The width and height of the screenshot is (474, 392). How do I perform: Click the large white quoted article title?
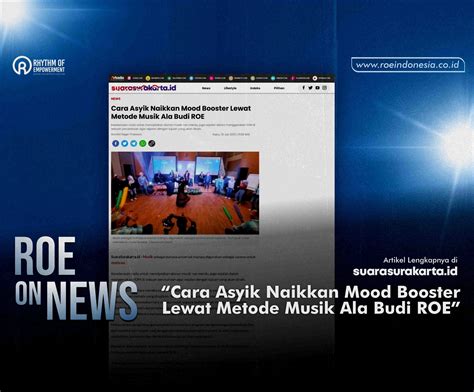point(311,300)
